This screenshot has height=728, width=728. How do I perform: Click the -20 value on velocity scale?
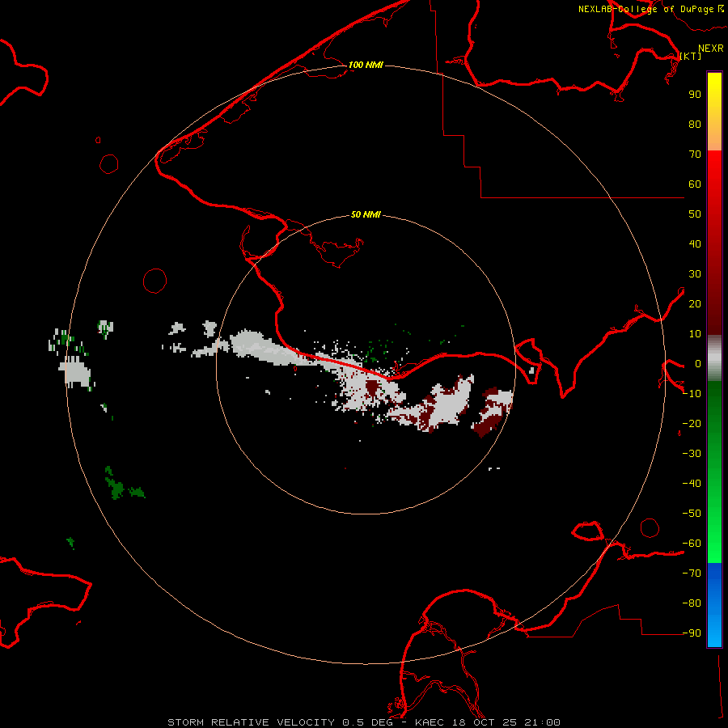[692, 423]
